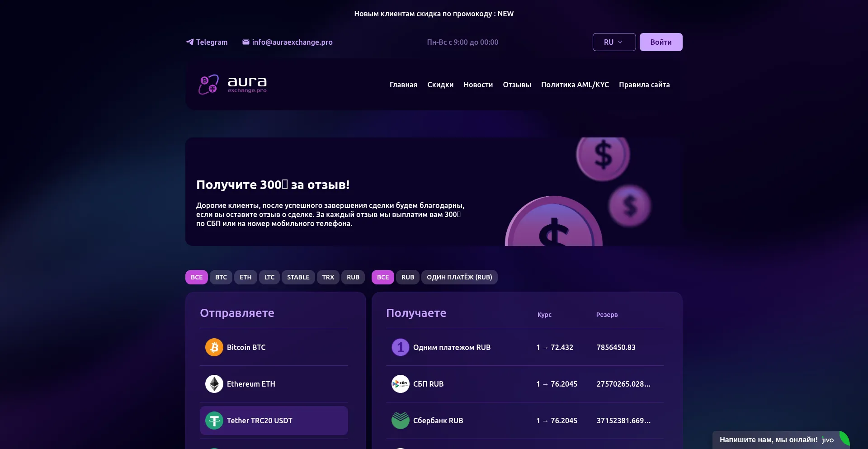Click the Резерв column header

point(607,315)
